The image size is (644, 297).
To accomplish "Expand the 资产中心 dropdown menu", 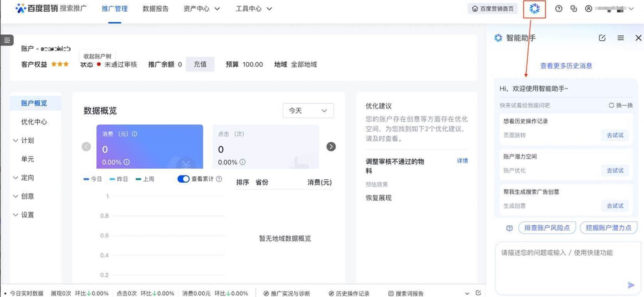I will [x=202, y=9].
